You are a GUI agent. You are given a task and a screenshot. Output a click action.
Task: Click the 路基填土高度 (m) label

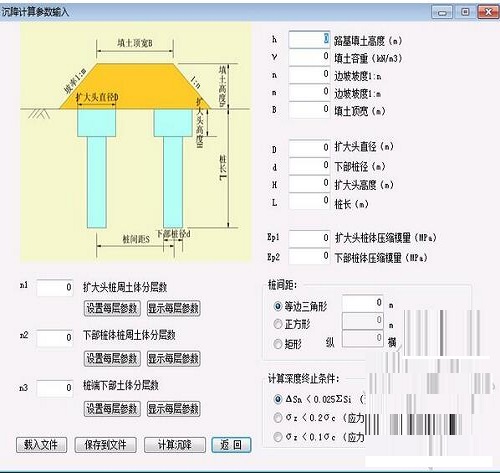(x=368, y=41)
